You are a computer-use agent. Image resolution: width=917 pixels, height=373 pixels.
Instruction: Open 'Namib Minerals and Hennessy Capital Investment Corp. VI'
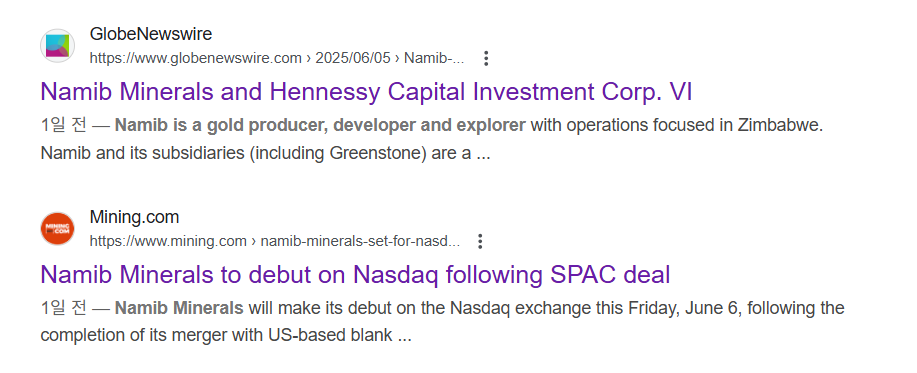366,92
